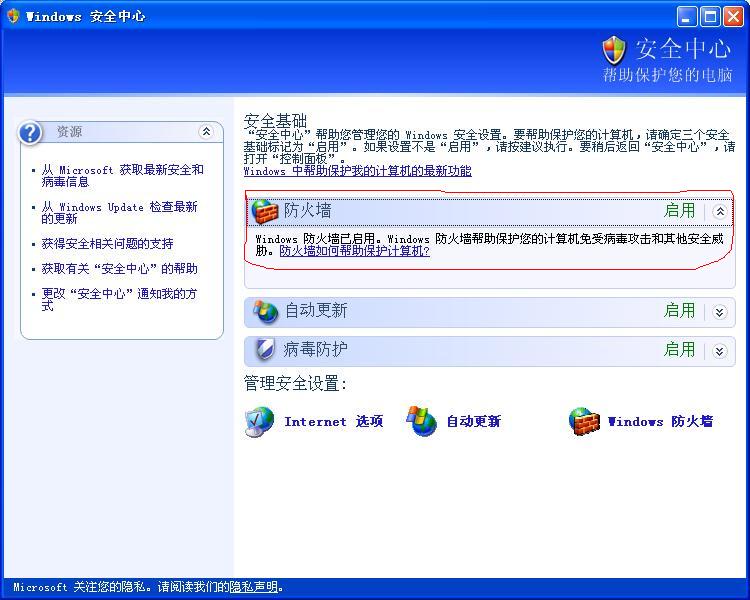Open link 从 Microsoft 获取最新安全和病毒信息
The image size is (750, 600).
click(122, 176)
